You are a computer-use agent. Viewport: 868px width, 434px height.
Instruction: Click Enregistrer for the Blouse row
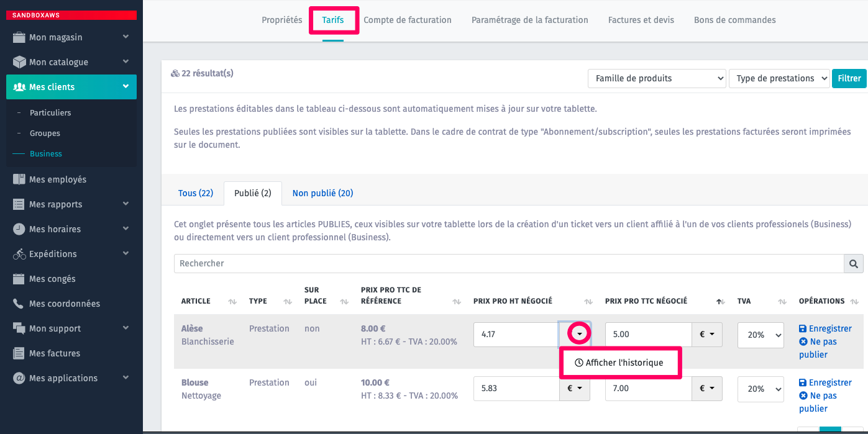825,382
